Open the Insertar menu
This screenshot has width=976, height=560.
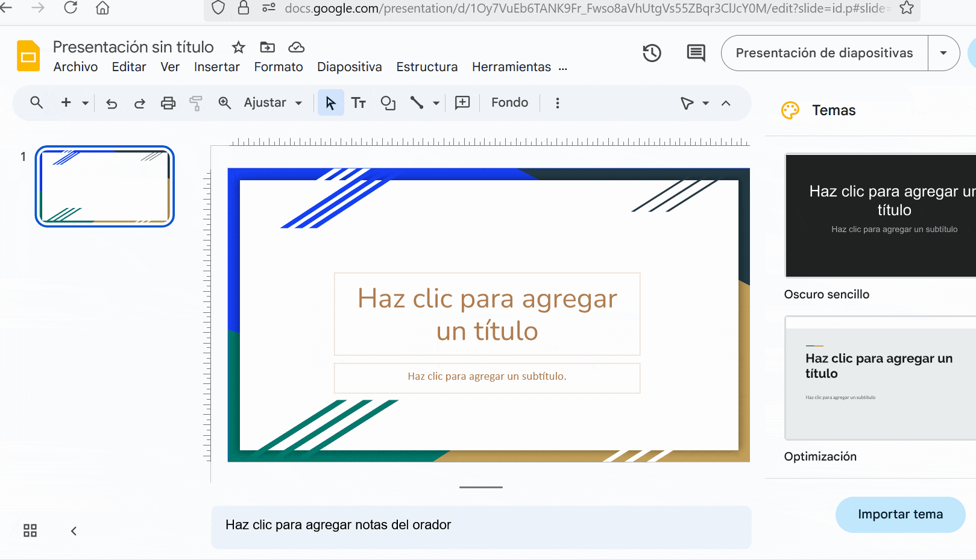[216, 67]
